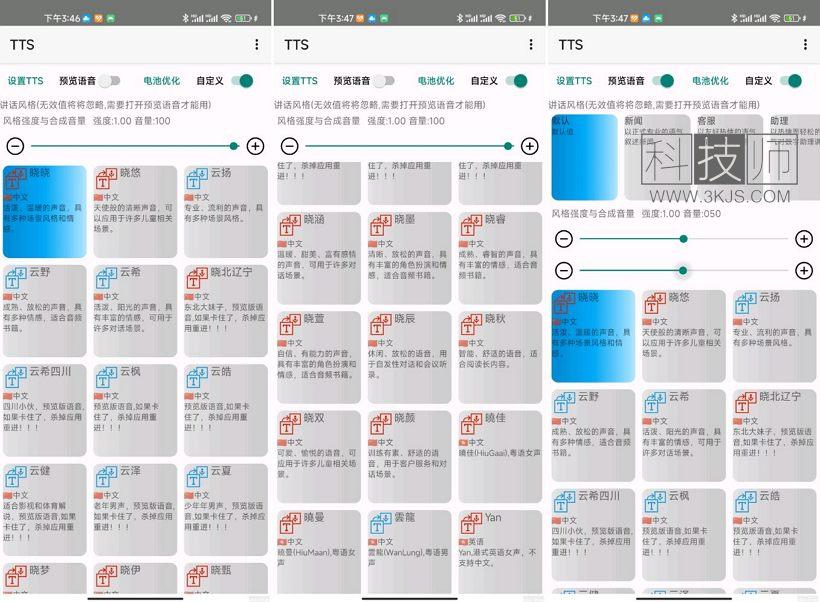Viewport: 820px width, 602px height.
Task: Tap the 晓涵 voice icon
Action: pos(290,225)
